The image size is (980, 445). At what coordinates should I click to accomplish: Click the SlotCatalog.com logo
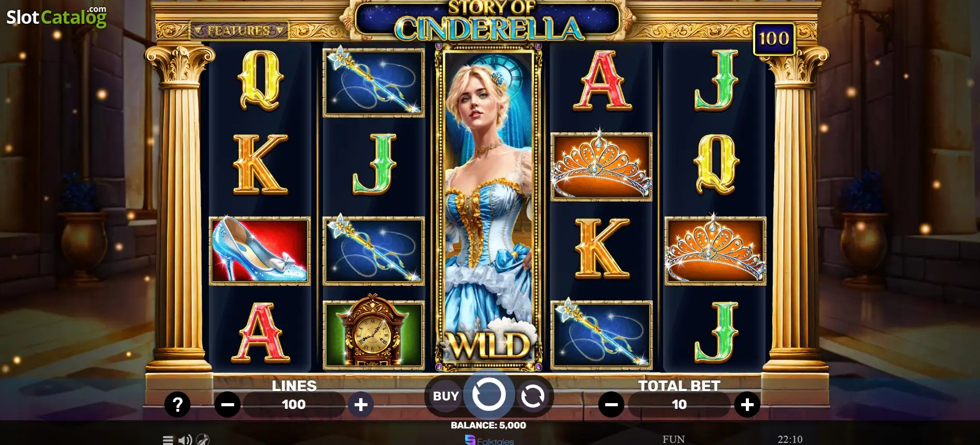point(56,17)
